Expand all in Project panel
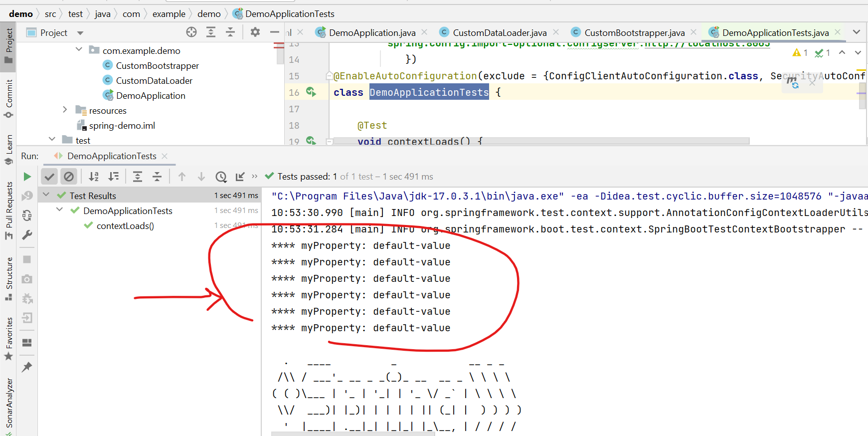 tap(211, 32)
